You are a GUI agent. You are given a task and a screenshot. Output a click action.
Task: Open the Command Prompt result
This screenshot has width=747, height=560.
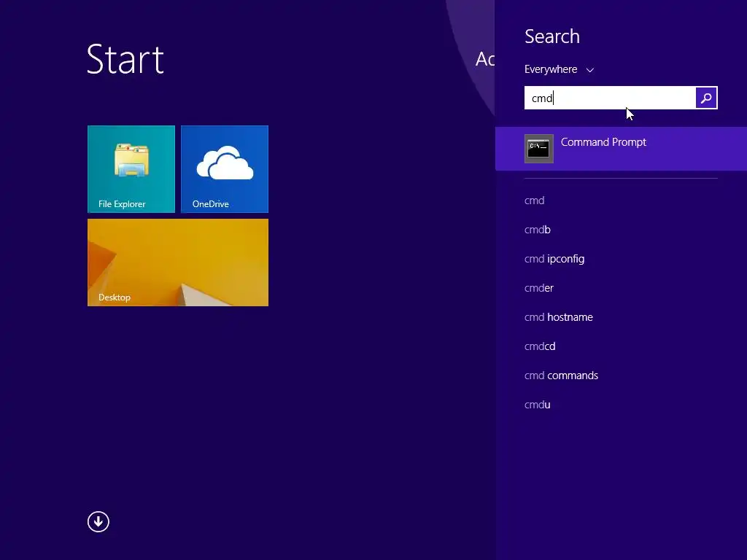click(x=621, y=149)
